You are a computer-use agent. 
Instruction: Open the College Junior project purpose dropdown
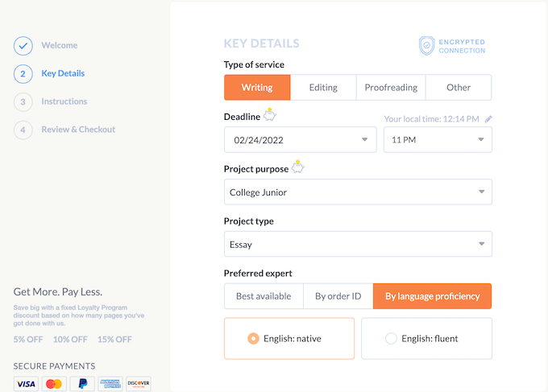point(358,192)
